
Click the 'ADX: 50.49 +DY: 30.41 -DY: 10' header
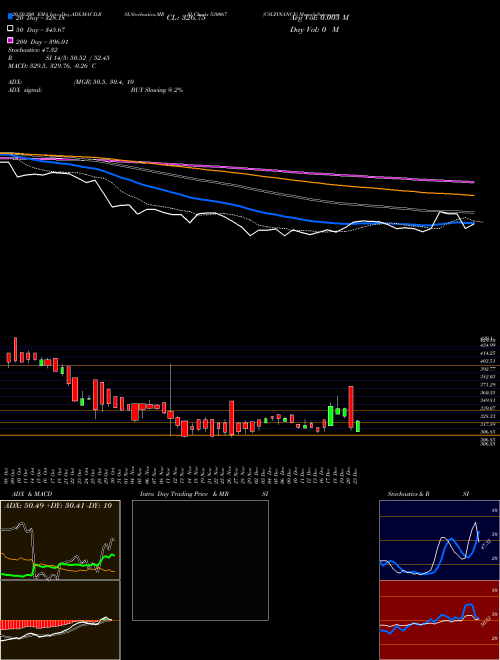(x=58, y=506)
